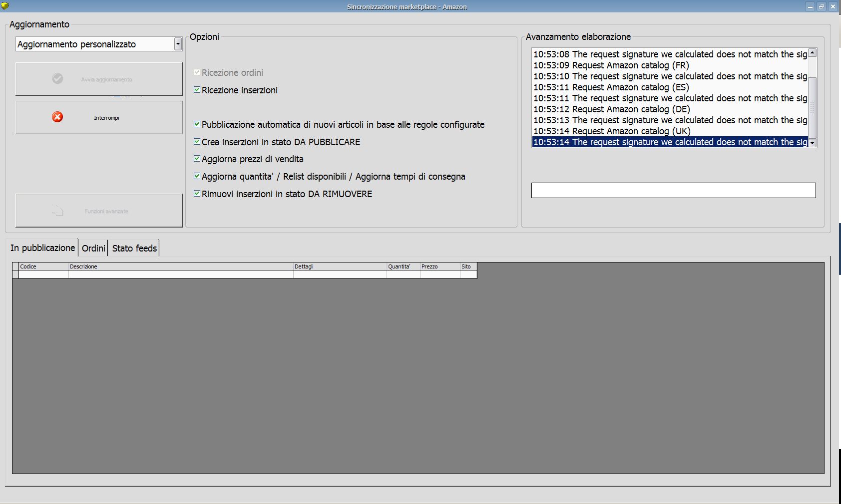Close the Sincronizzazione marketplace window

833,6
